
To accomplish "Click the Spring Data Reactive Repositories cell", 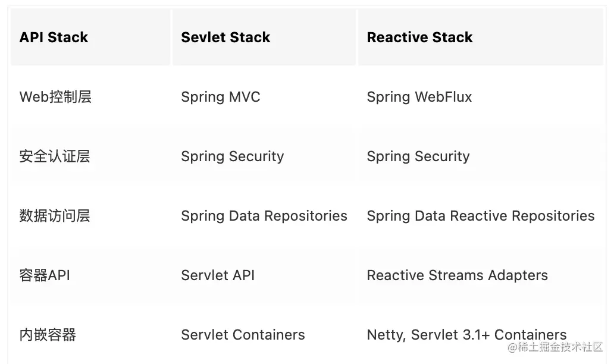I will pyautogui.click(x=481, y=216).
